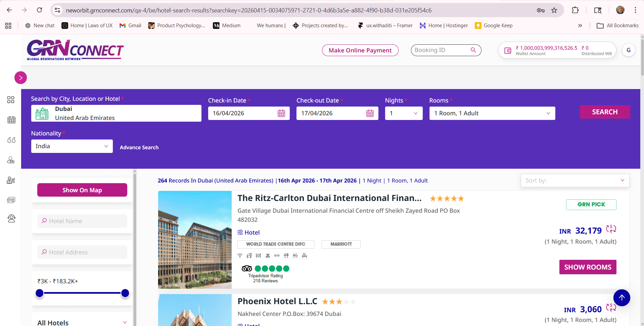Open the Phoenix Hotel L.L.C title link
The image size is (644, 326).
(x=277, y=301)
